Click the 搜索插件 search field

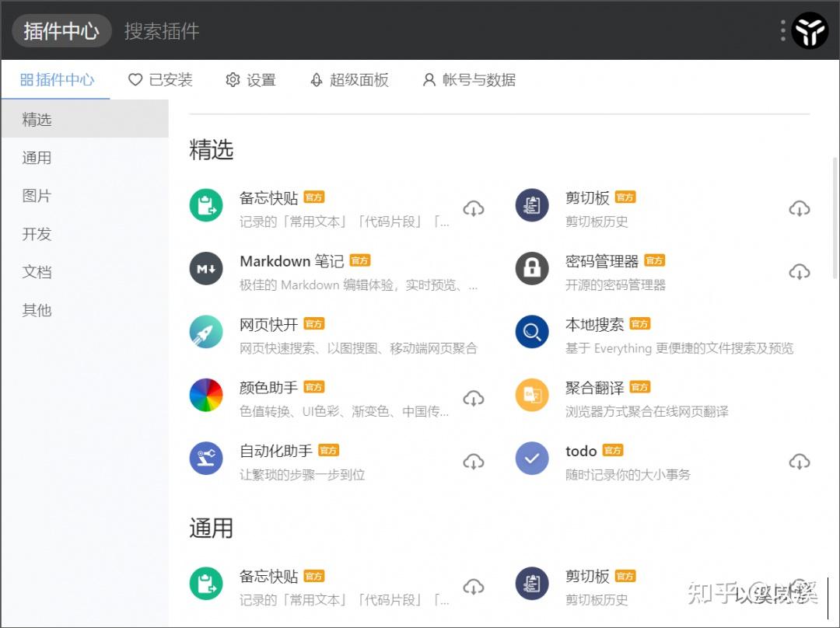[x=161, y=31]
